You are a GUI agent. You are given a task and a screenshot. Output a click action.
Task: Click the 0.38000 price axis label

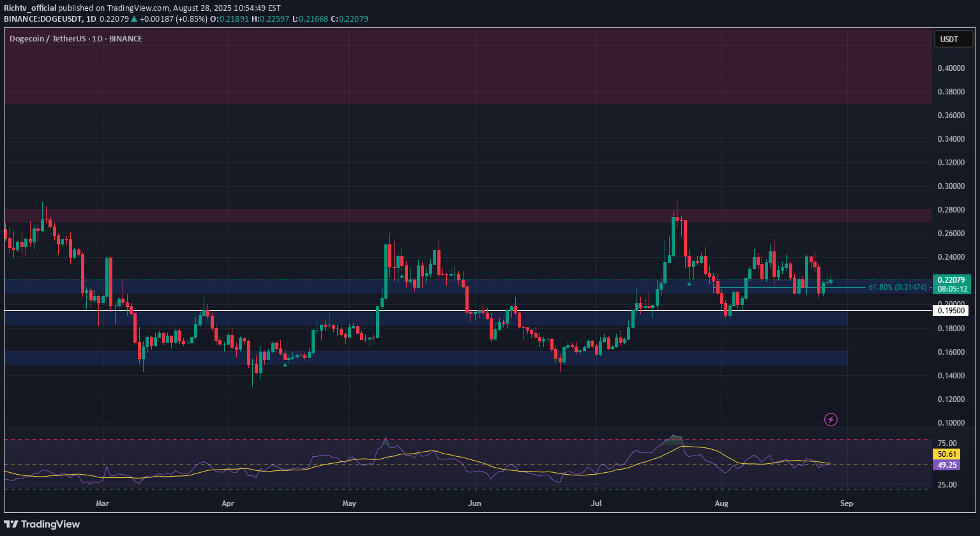(x=951, y=92)
